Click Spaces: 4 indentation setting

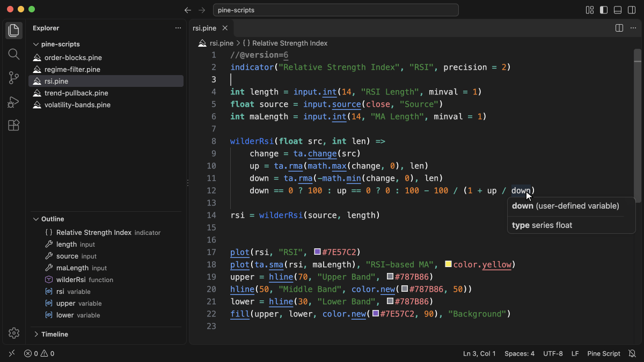pyautogui.click(x=519, y=354)
